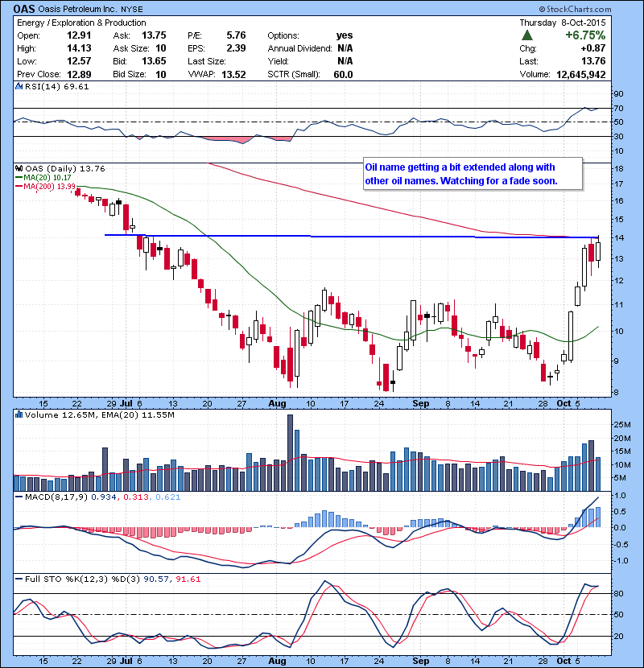The height and width of the screenshot is (668, 644).
Task: Click the VWAP value 13.52
Action: tap(233, 74)
